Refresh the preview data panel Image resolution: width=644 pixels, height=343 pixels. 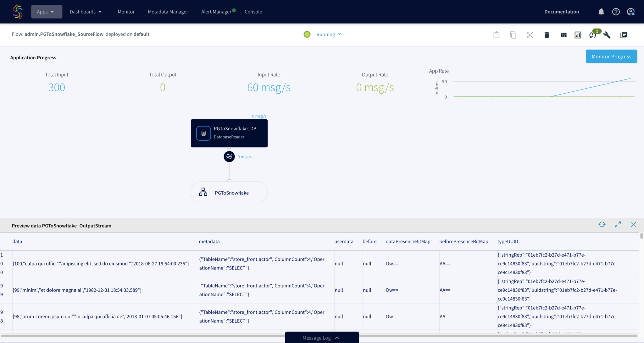[x=602, y=225]
